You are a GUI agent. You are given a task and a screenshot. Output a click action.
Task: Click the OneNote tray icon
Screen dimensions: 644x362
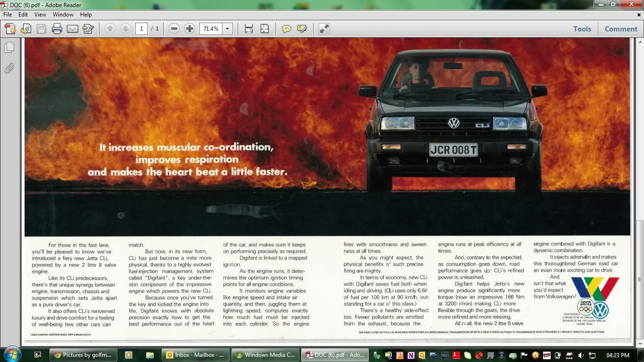point(411,355)
